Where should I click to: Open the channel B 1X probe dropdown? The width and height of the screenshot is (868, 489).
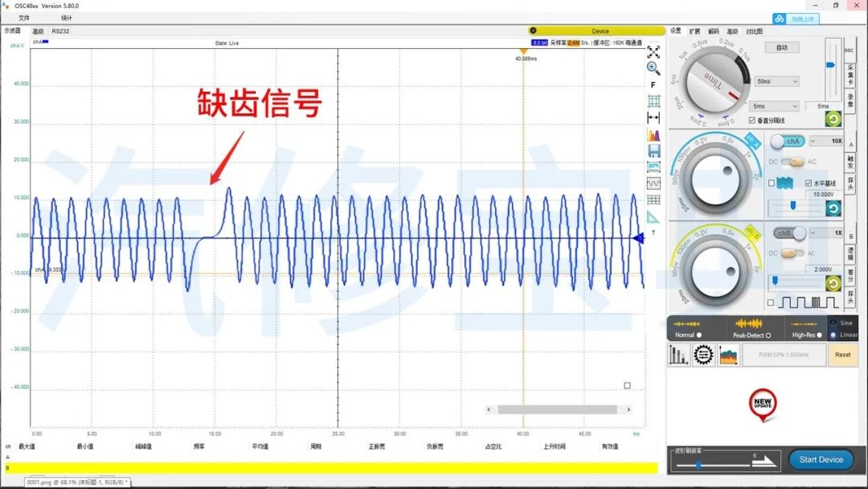click(826, 233)
